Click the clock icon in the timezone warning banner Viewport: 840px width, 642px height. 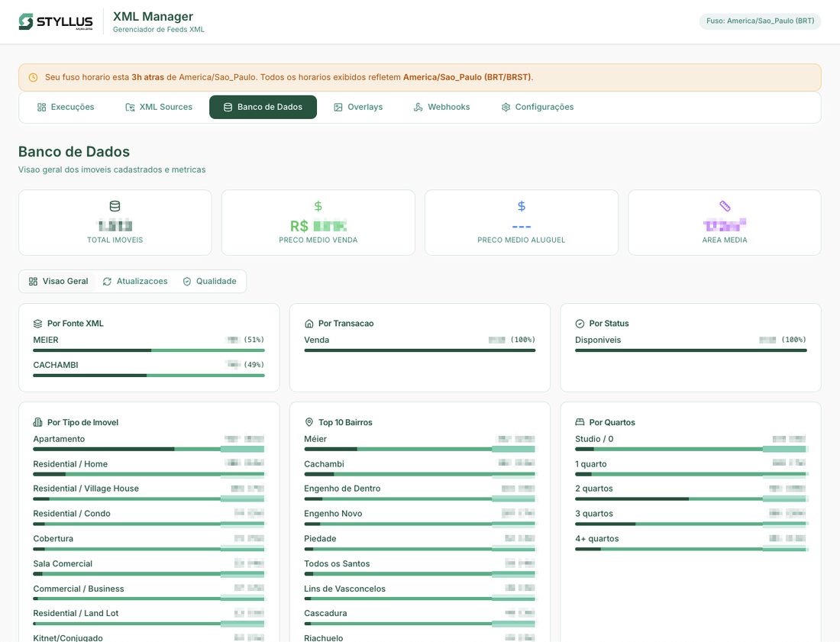[32, 77]
